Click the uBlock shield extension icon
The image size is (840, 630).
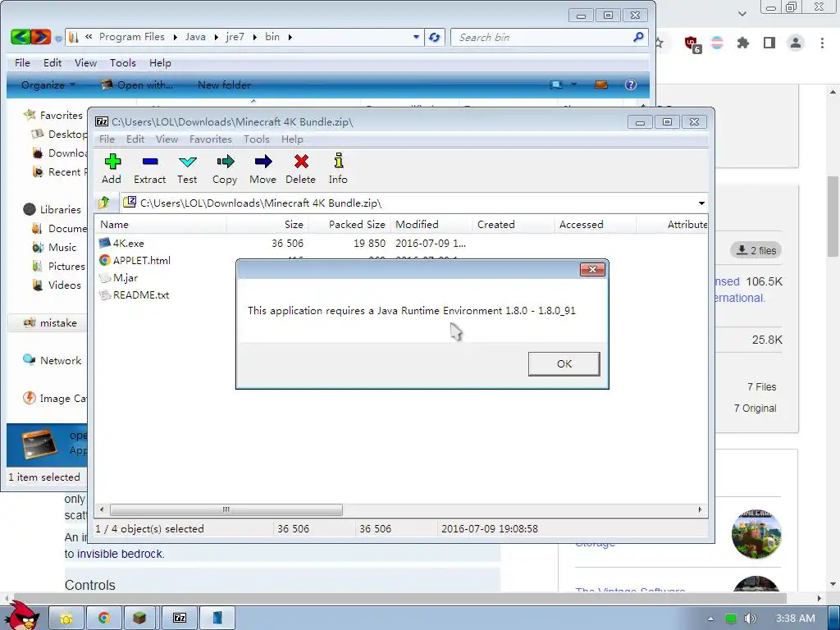tap(692, 43)
